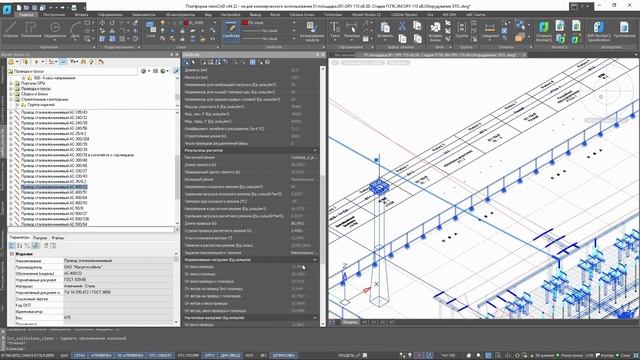Expand the Порталы ОРУ tree folder
The image size is (640, 360).
[x=11, y=83]
